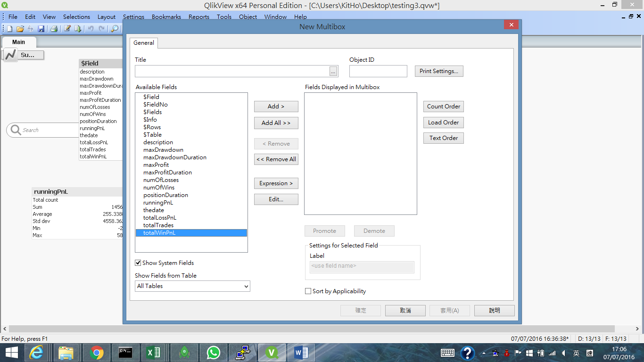Click the Print toolbar icon
Viewport: 644px width, 362px height.
point(54,29)
